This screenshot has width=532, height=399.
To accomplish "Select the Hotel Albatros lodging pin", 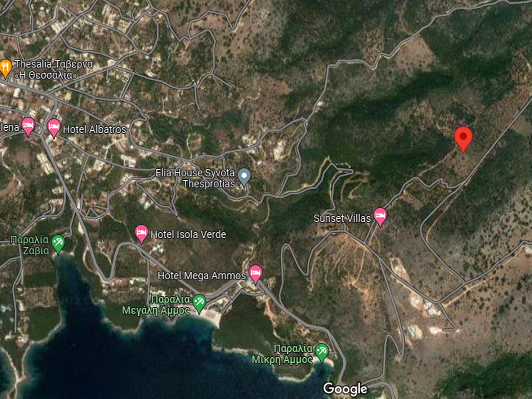I will coord(54,128).
